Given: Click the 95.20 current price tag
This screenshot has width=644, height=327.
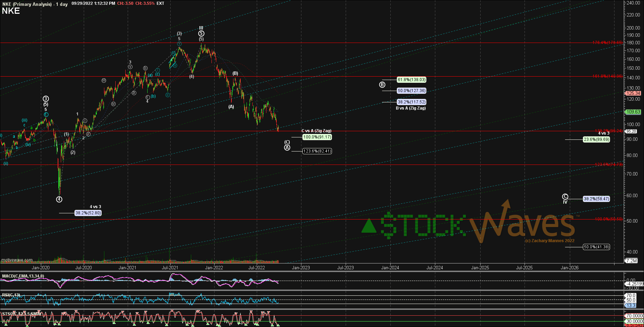Looking at the screenshot, I should click(x=632, y=131).
